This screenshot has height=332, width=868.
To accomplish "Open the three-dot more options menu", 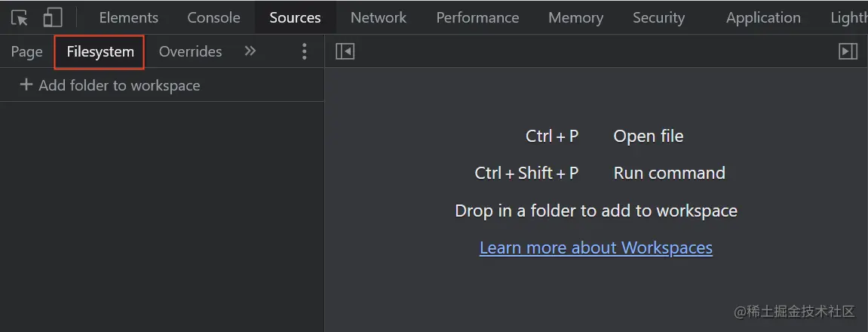I will (304, 51).
